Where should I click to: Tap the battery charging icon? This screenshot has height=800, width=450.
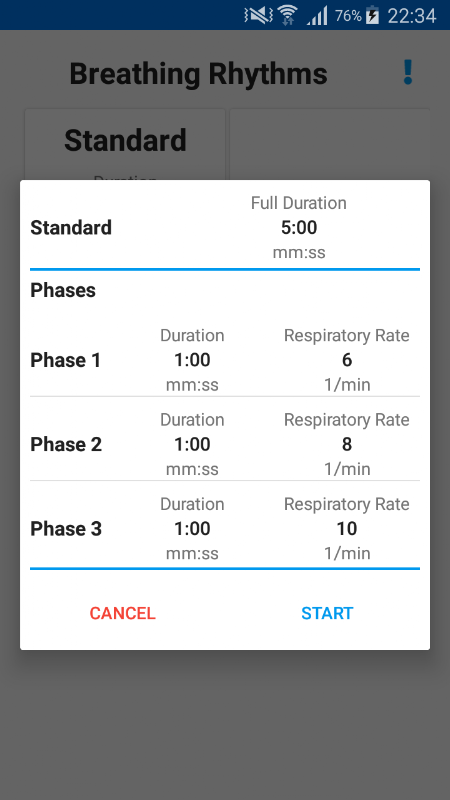coord(373,15)
